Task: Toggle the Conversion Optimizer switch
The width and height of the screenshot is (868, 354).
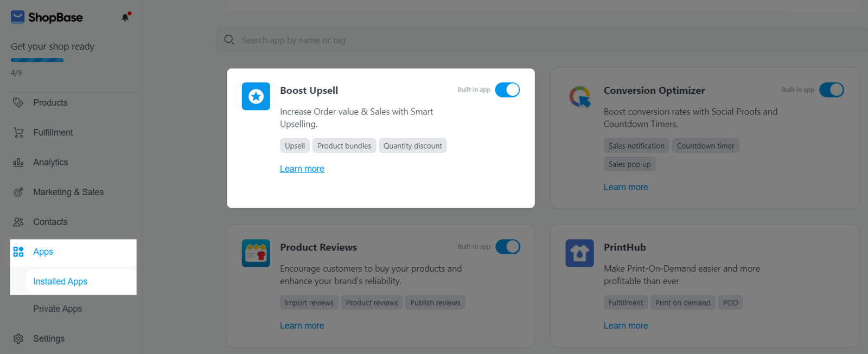Action: pyautogui.click(x=832, y=90)
